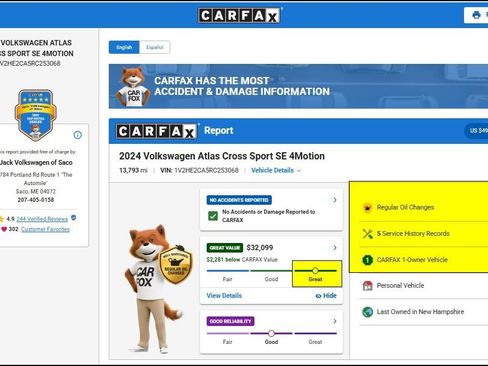This screenshot has height=366, width=488.
Task: Click the Service History wrench icon
Action: [x=367, y=234]
